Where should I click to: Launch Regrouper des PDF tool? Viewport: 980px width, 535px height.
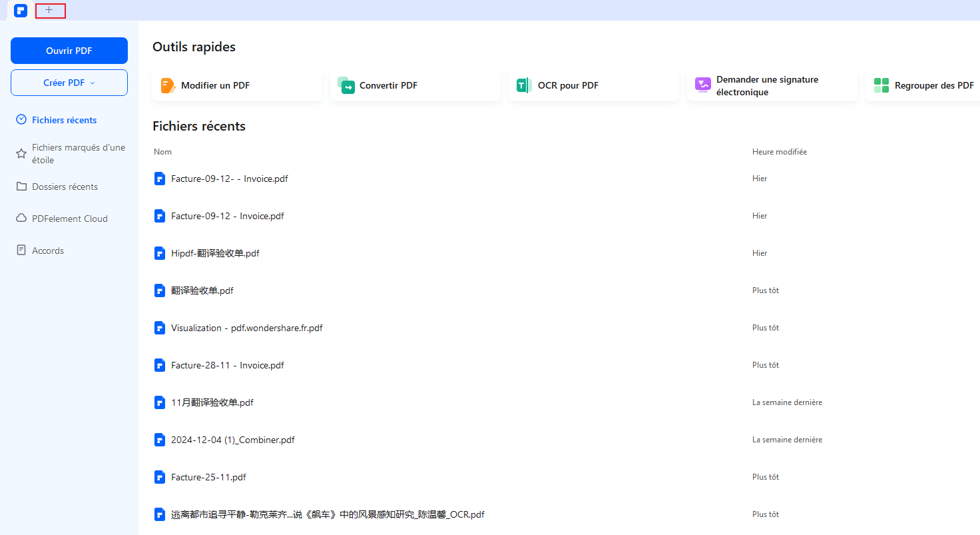point(923,85)
